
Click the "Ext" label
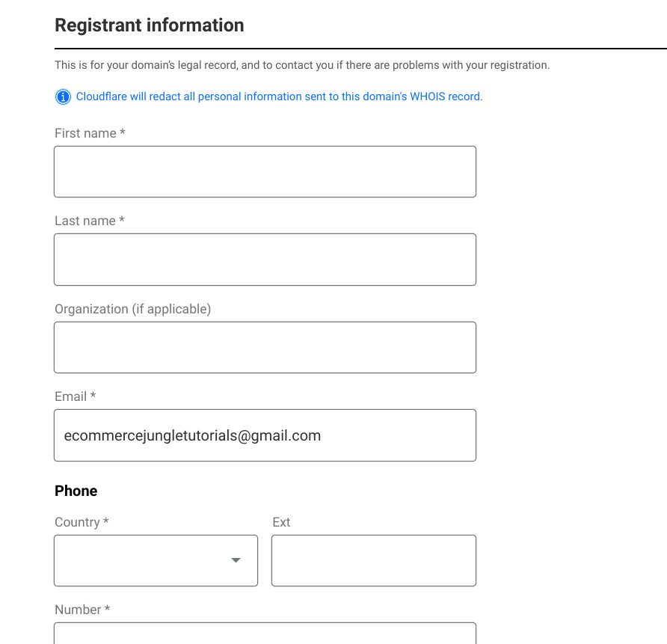click(x=281, y=522)
